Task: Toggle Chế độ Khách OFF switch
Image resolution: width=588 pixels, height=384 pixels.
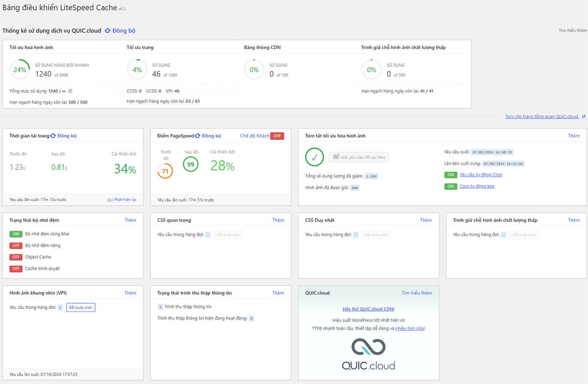Action: (x=277, y=136)
